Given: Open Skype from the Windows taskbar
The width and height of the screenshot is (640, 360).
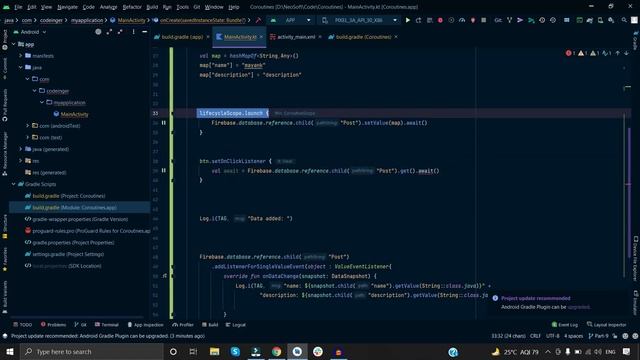Looking at the screenshot, I should click(235, 351).
